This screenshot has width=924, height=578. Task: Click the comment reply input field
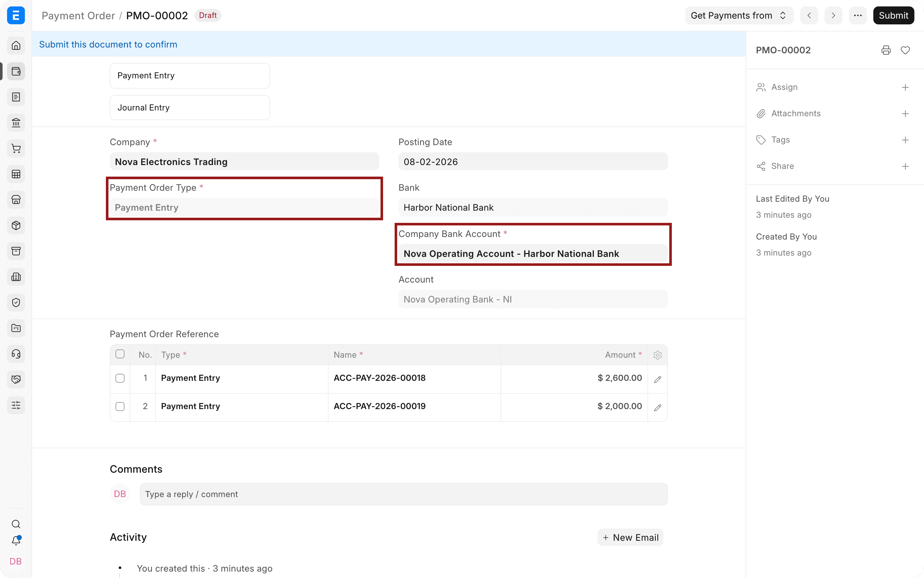coord(404,494)
